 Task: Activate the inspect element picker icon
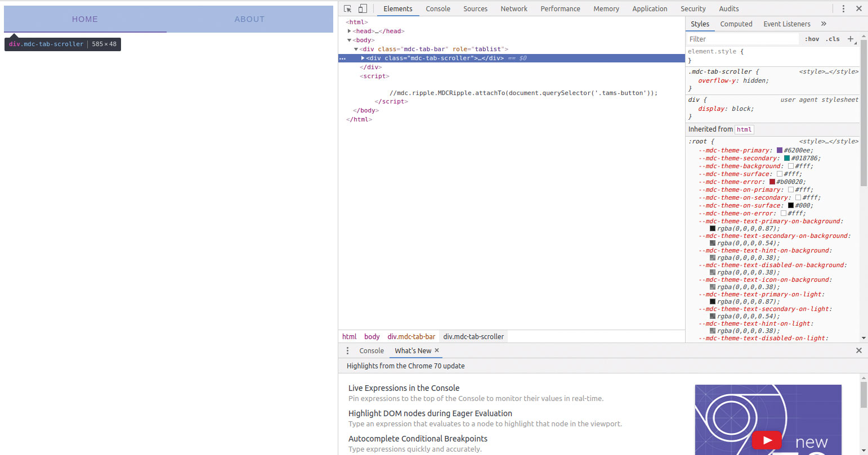tap(347, 8)
